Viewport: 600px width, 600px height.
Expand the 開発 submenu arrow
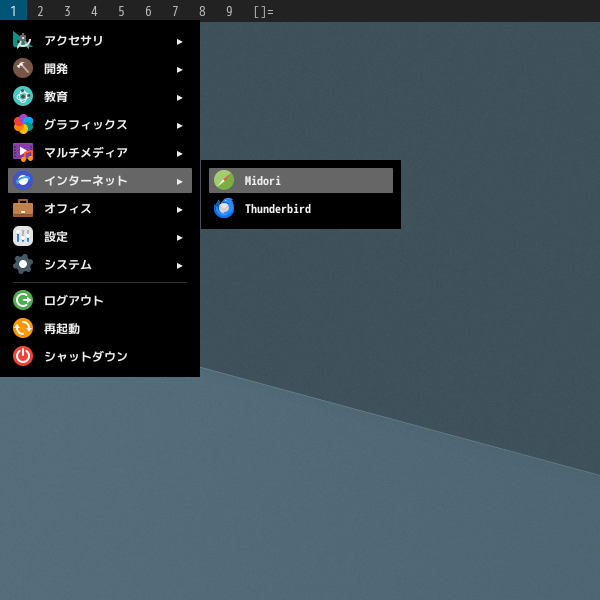(x=179, y=70)
